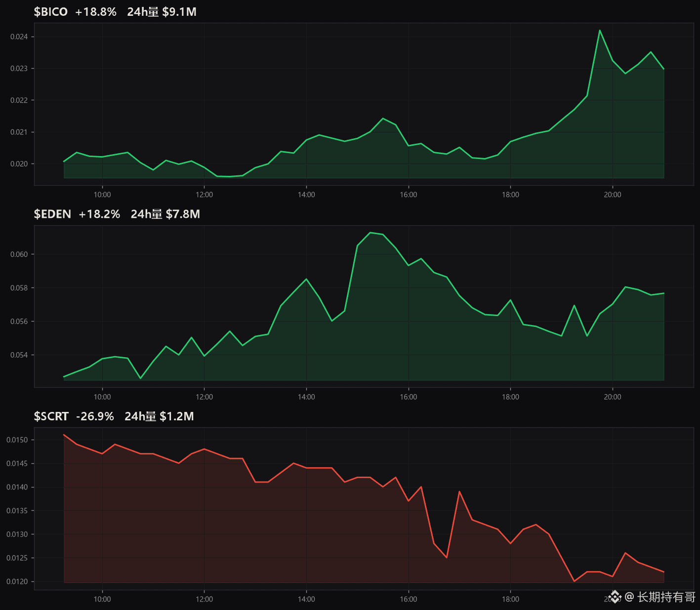The height and width of the screenshot is (610, 700).
Task: Click the highest peak of the BICO line
Action: point(600,31)
